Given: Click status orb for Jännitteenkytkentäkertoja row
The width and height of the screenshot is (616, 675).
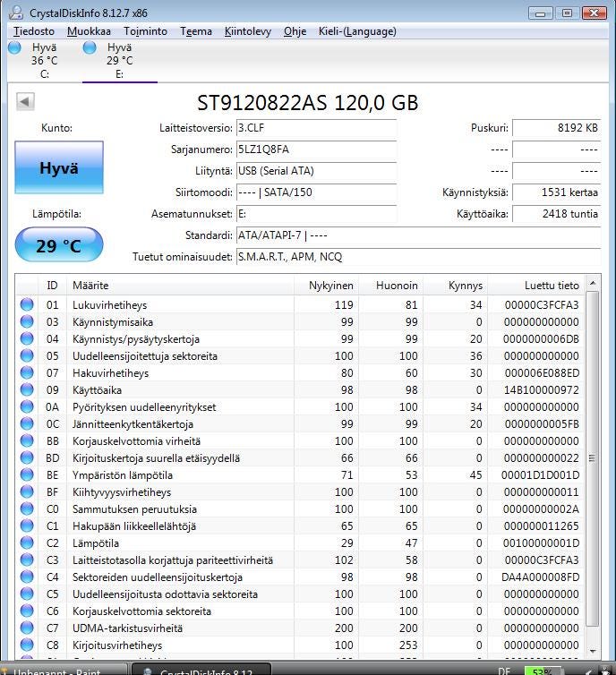Looking at the screenshot, I should click(27, 423).
